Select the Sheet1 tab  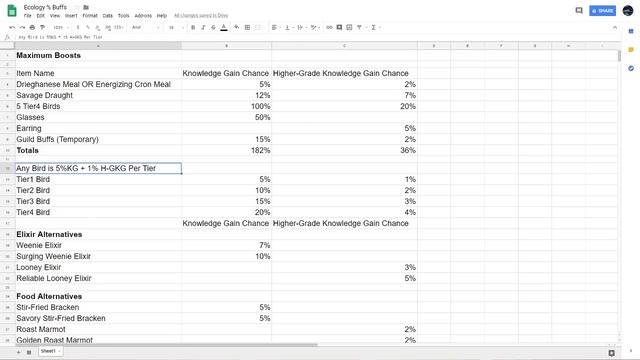(51, 351)
